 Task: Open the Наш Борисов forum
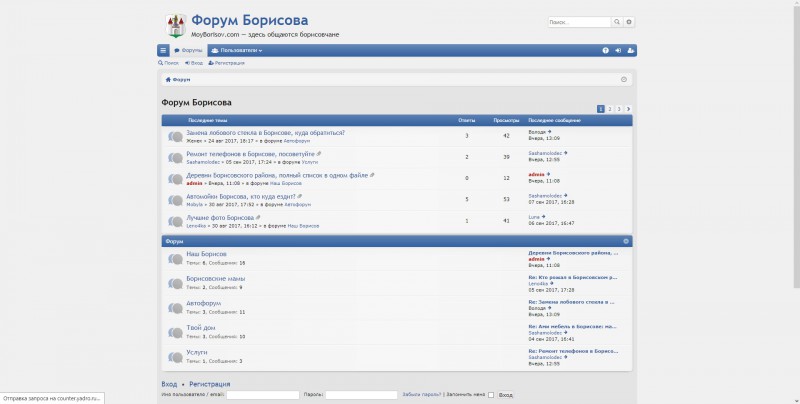[x=206, y=254]
